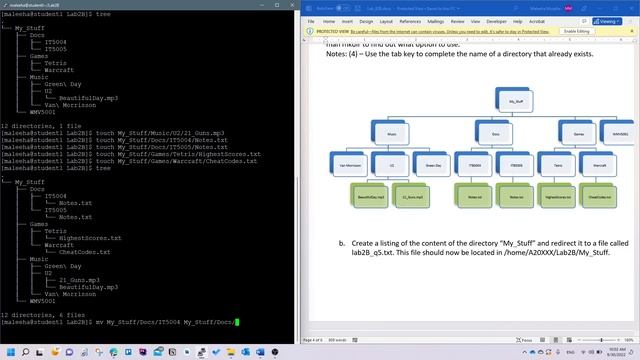Expand the Word document title dropdown
Image resolution: width=640 pixels, height=360 pixels.
click(x=458, y=8)
